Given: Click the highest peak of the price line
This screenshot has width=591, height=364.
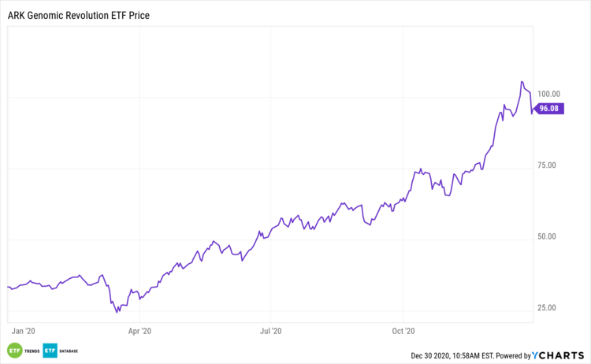Looking at the screenshot, I should [x=522, y=82].
